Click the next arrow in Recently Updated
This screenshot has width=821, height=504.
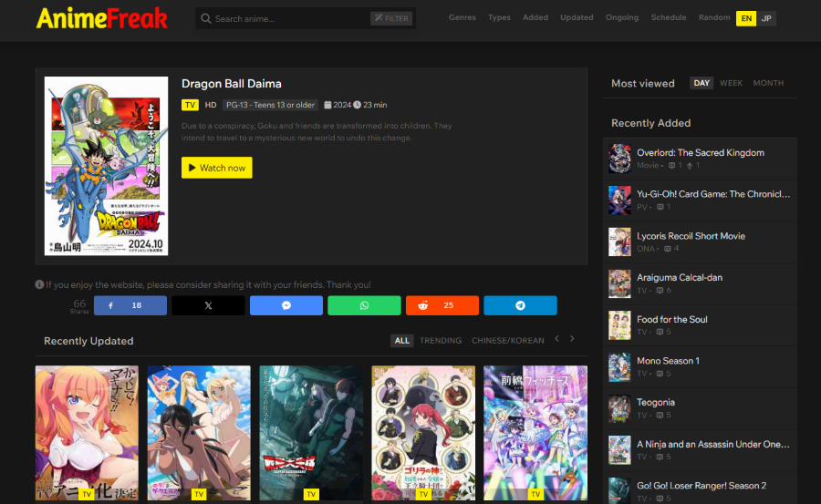tap(572, 339)
